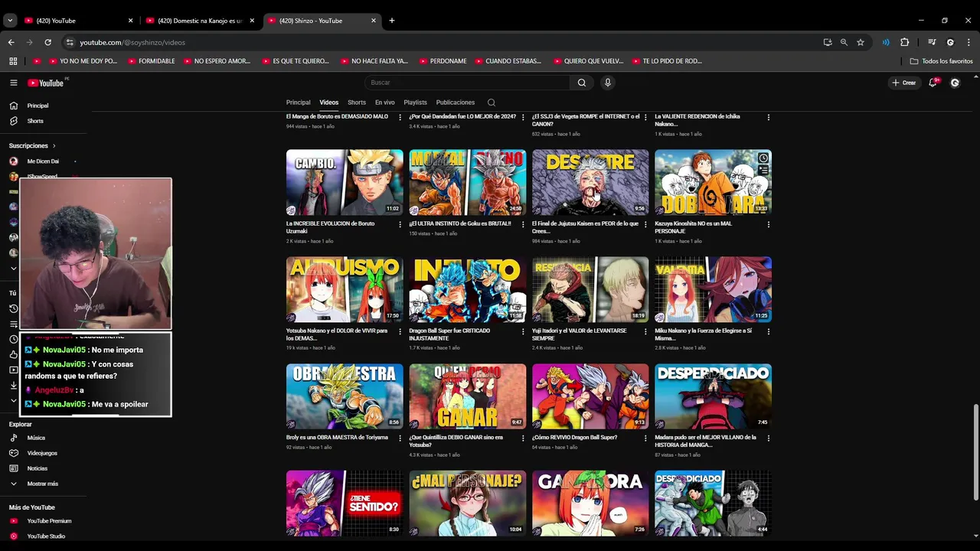980x551 pixels.
Task: Open TE LO PIDO DE ROD bookmark
Action: point(666,61)
